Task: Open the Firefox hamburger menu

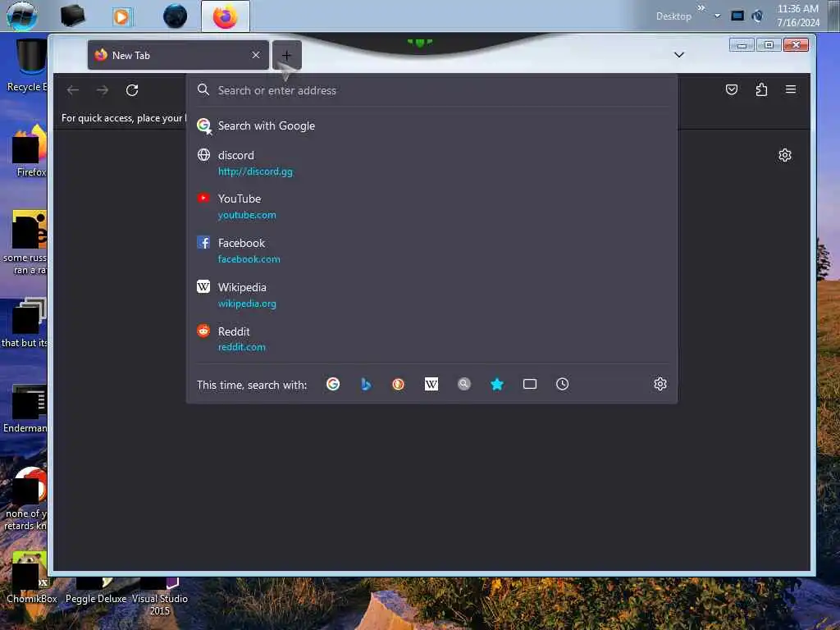Action: point(790,89)
